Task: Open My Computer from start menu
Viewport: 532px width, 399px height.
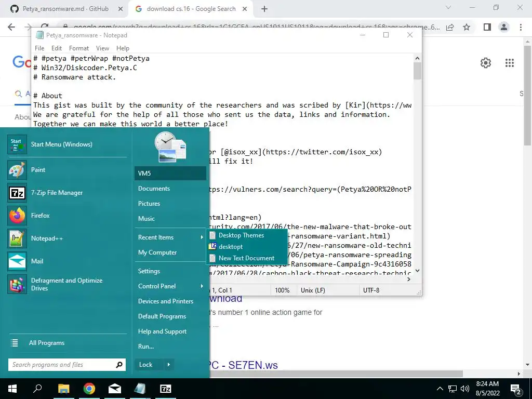Action: tap(170, 252)
